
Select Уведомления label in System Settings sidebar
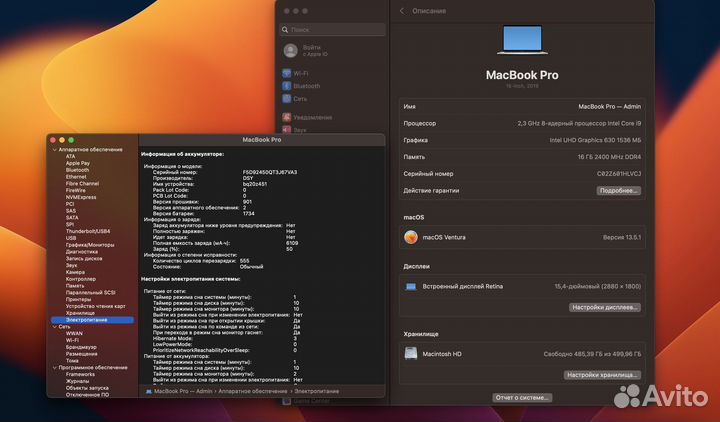tap(312, 117)
